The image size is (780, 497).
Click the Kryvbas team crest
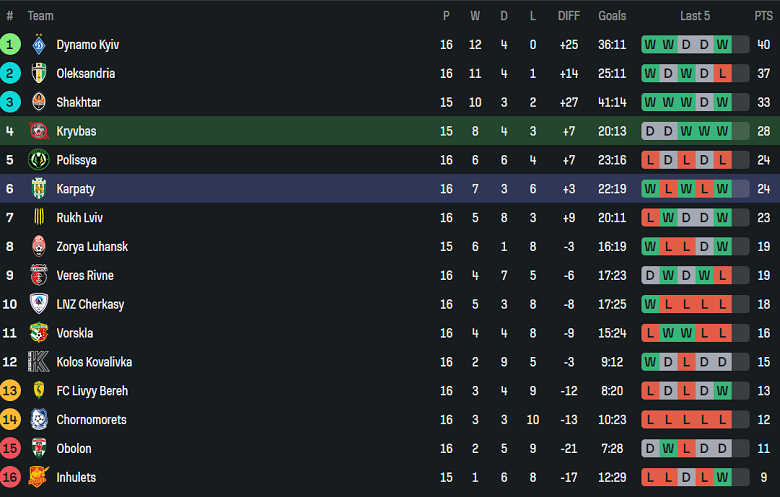[x=39, y=131]
